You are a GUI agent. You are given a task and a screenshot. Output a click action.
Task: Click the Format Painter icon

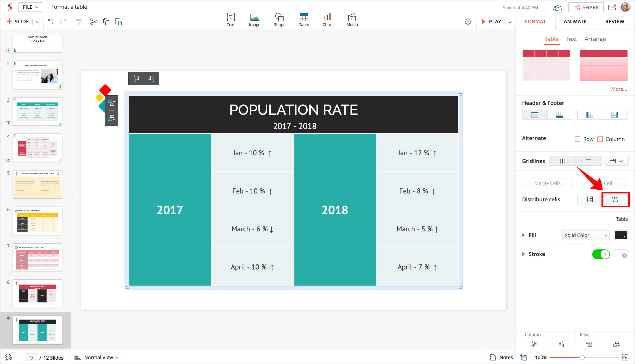click(x=79, y=22)
